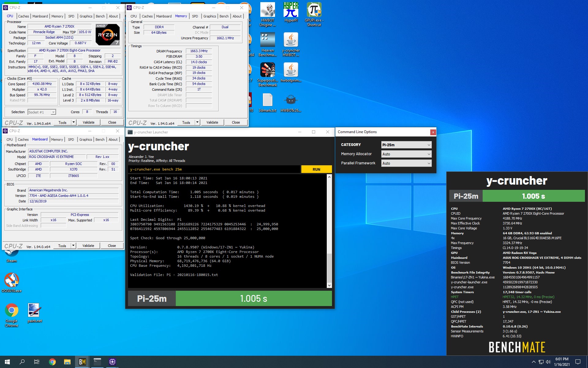Screen dimensions: 588x368
Task: Open network icon in system tray
Action: pos(541,362)
